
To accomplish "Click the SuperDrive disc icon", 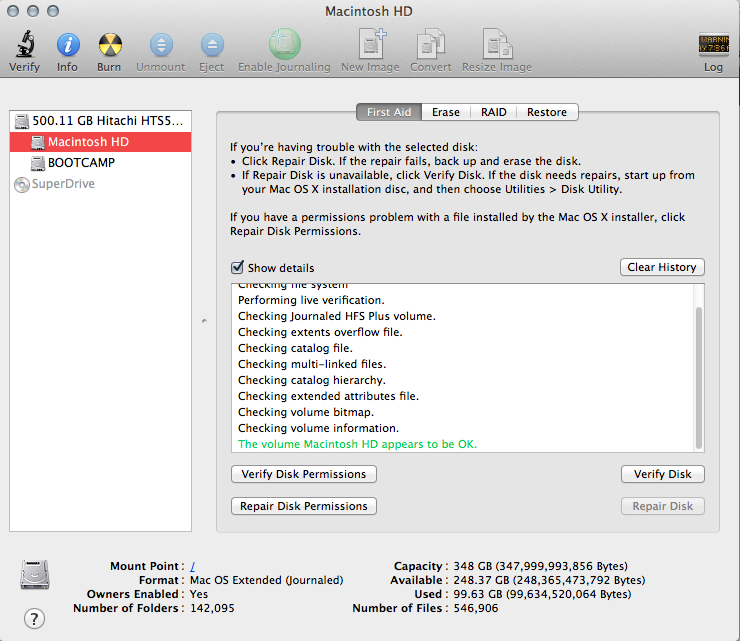I will [x=22, y=185].
